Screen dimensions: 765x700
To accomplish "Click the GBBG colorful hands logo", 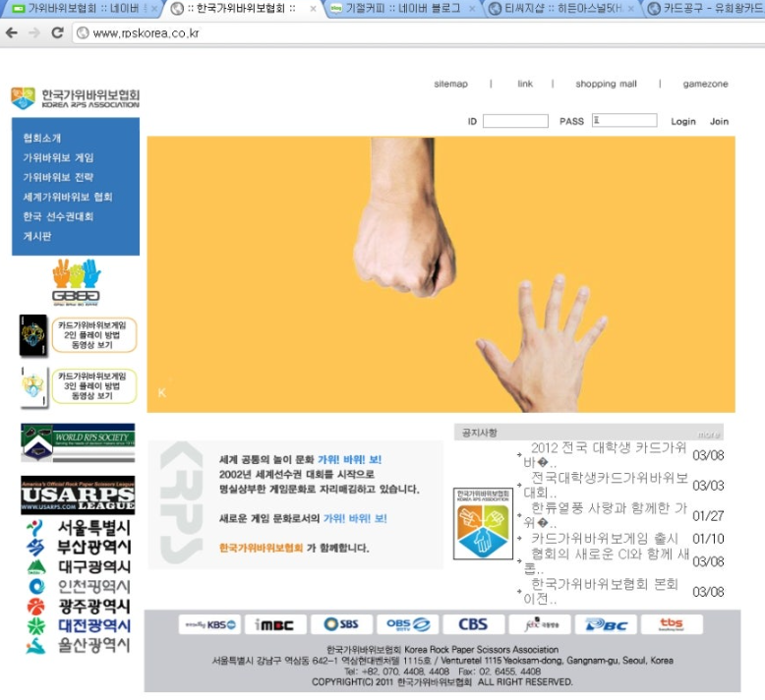I will [76, 282].
